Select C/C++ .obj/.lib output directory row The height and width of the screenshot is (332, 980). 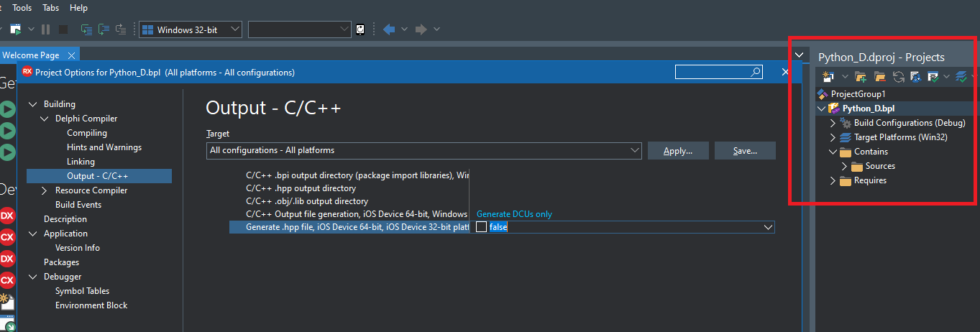pyautogui.click(x=307, y=201)
